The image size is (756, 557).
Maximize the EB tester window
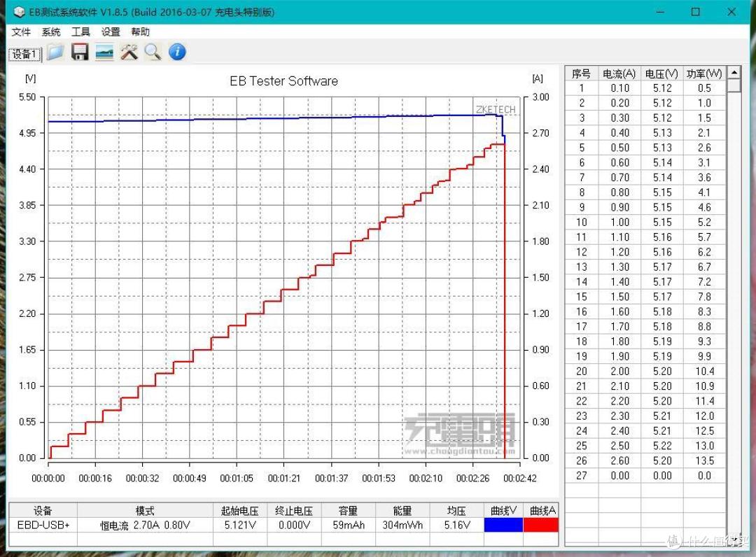695,12
